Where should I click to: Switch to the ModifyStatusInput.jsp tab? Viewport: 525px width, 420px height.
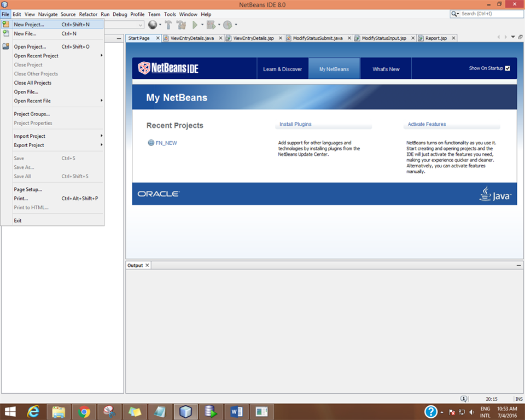[384, 38]
